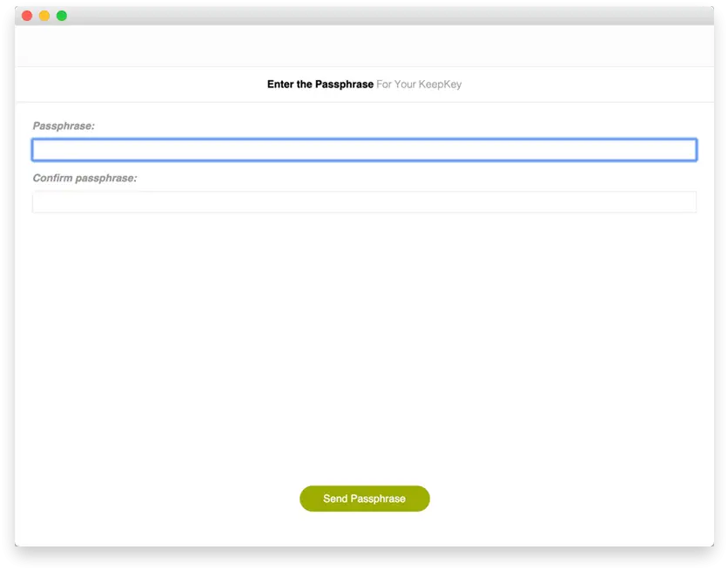Submit with the Send Passphrase button

pyautogui.click(x=365, y=499)
